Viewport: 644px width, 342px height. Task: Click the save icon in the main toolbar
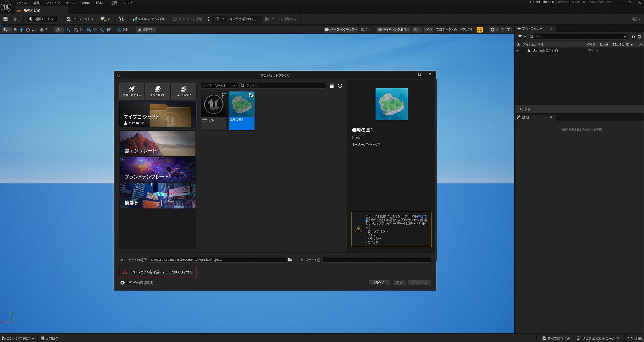click(5, 19)
